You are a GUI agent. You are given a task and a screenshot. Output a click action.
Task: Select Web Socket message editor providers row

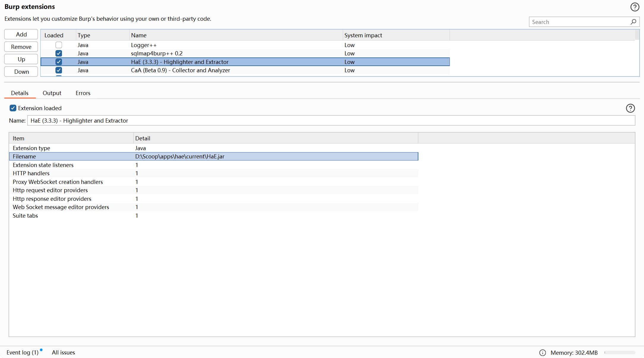(x=213, y=207)
